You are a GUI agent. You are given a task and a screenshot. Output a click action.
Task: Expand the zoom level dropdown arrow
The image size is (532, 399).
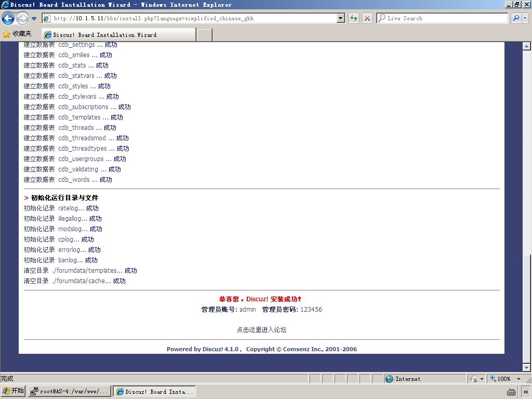coord(518,379)
